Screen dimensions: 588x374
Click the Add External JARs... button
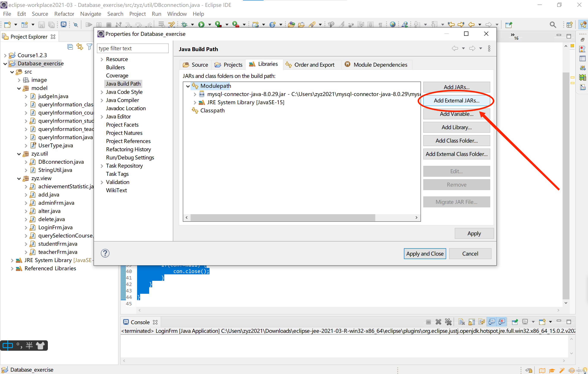[x=456, y=100]
